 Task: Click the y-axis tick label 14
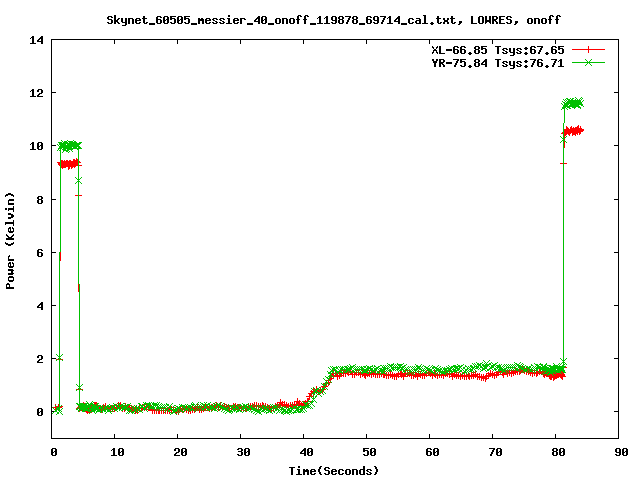point(36,40)
